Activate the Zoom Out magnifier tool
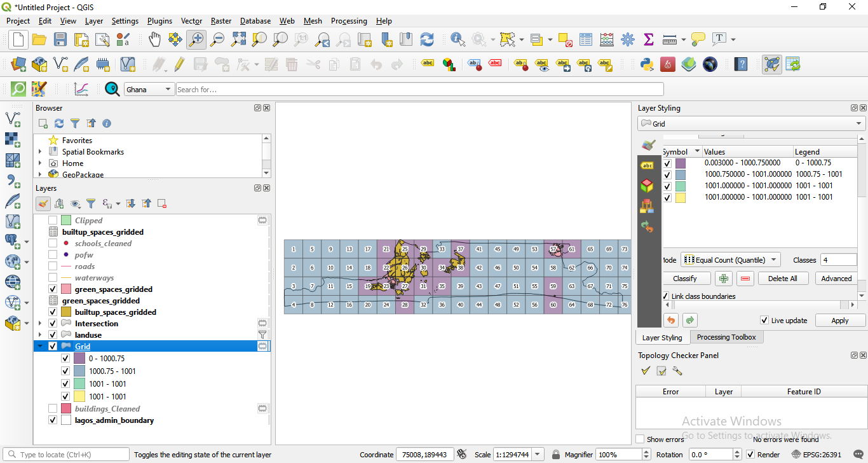This screenshot has height=463, width=868. pos(217,39)
